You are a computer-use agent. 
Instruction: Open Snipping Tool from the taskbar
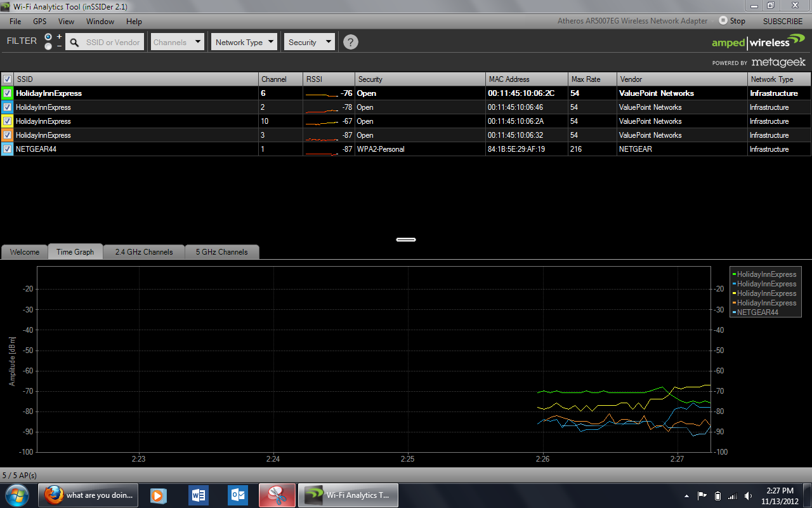click(277, 495)
